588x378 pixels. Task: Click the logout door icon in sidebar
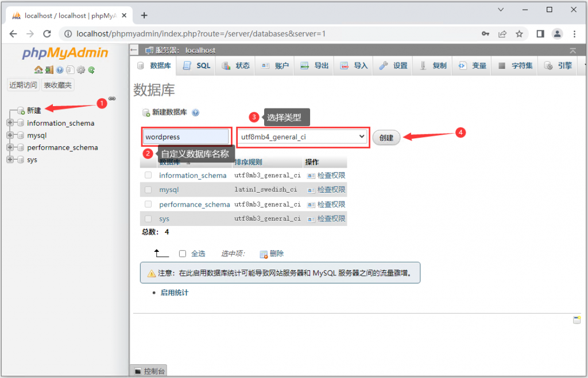click(49, 70)
